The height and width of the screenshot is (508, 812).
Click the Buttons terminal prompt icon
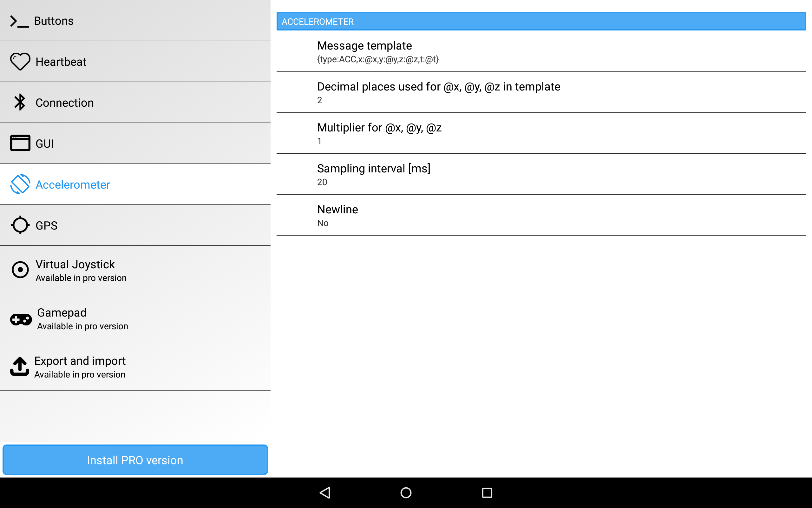coord(19,21)
